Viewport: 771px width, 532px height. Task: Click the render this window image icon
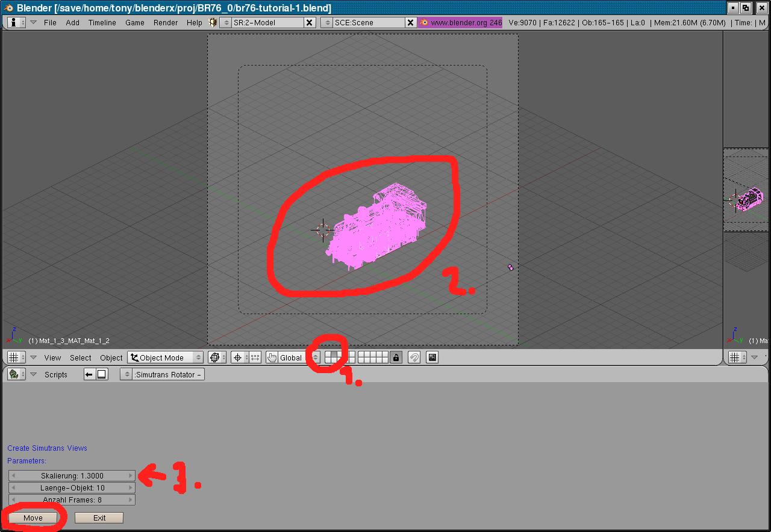[x=432, y=357]
